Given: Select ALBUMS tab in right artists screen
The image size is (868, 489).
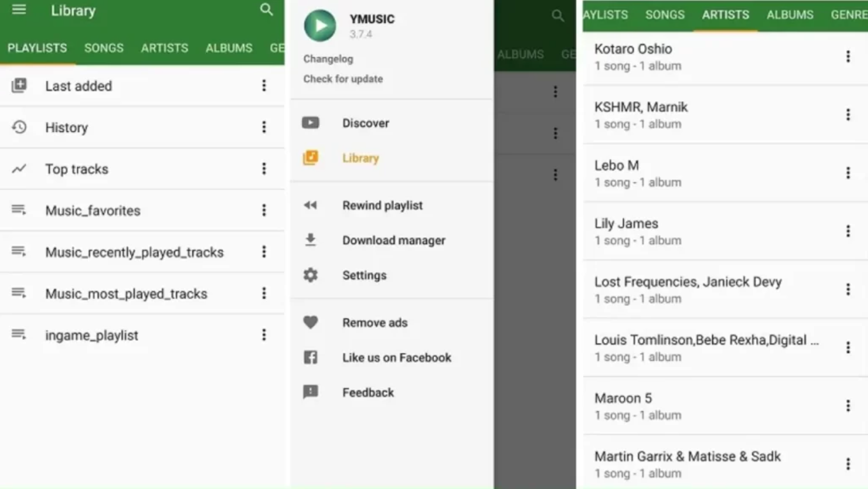Looking at the screenshot, I should click(790, 15).
